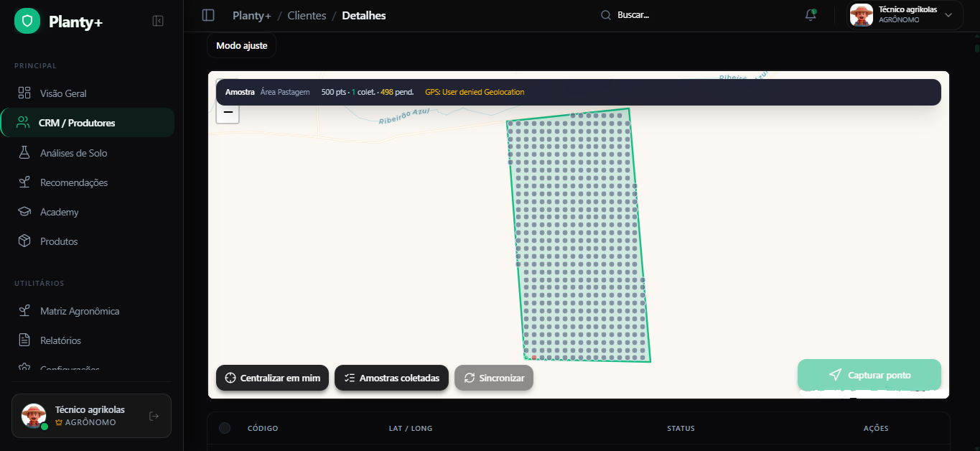Screen dimensions: 980x451
Task: Open Análises de Solo in the sidebar
Action: tap(73, 153)
